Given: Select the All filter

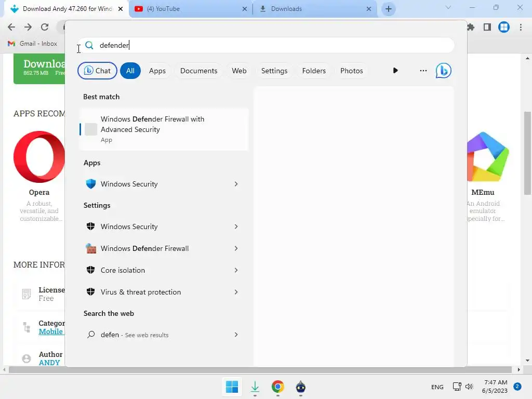Looking at the screenshot, I should 130,71.
